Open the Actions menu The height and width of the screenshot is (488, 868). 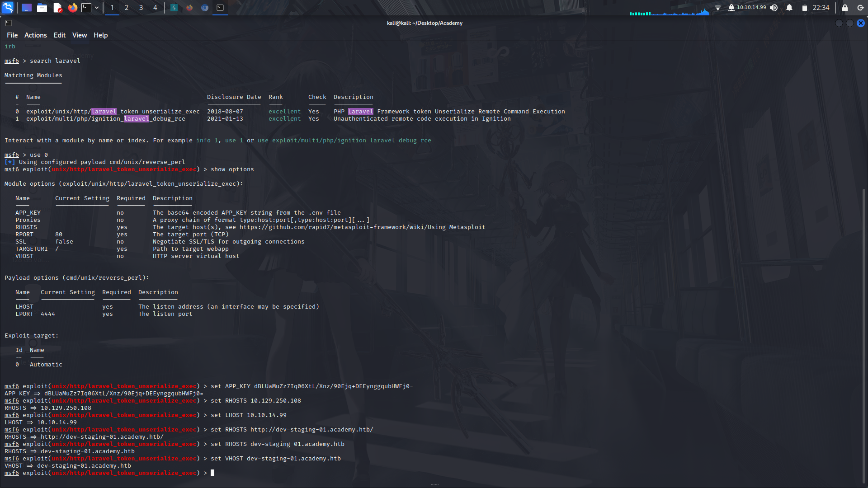click(x=35, y=35)
